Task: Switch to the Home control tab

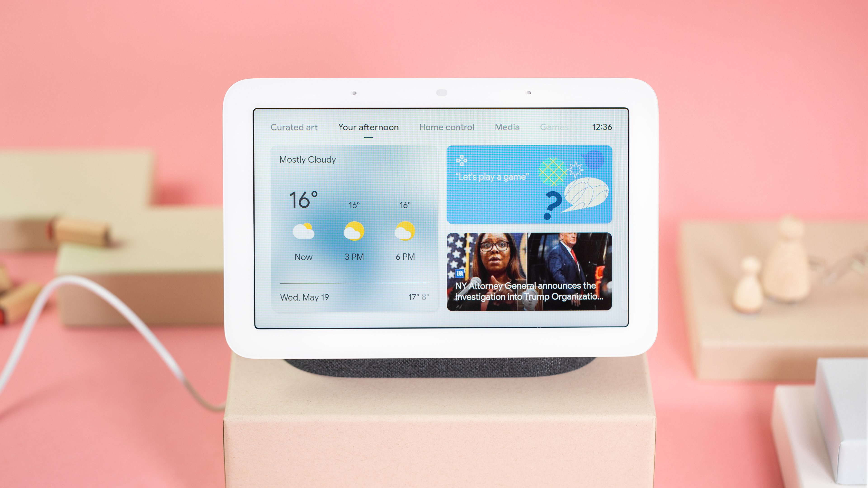Action: (x=446, y=127)
